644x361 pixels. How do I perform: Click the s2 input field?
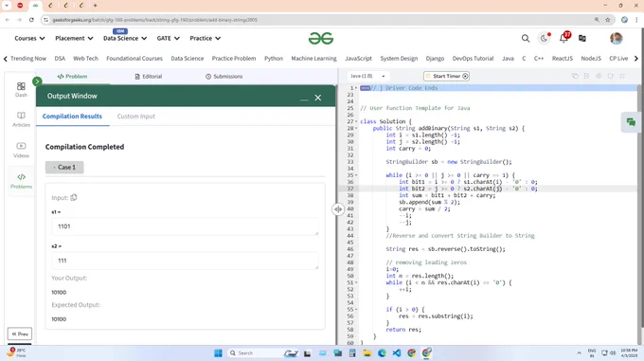coord(185,261)
